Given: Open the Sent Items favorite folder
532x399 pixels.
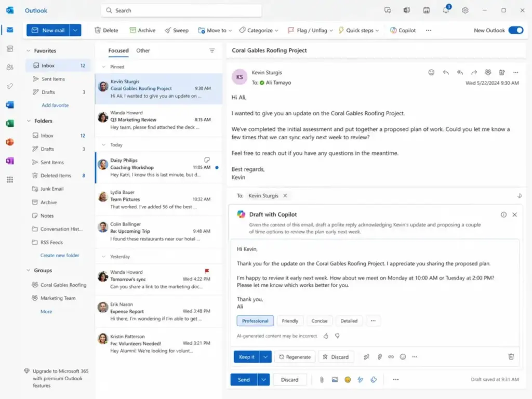Looking at the screenshot, I should (58, 79).
